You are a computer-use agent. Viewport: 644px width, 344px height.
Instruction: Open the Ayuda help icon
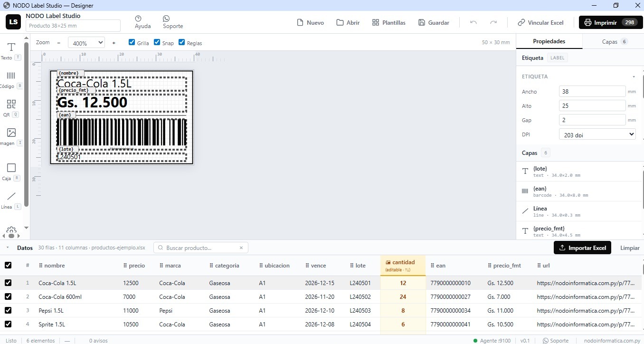pos(142,22)
